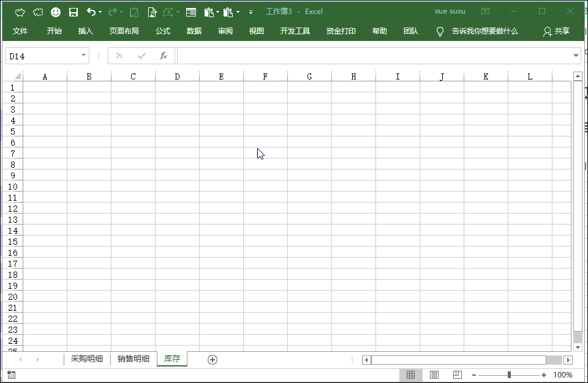Screen dimensions: 588x383
Task: Click the smiley face icon in toolbar
Action: pos(55,12)
